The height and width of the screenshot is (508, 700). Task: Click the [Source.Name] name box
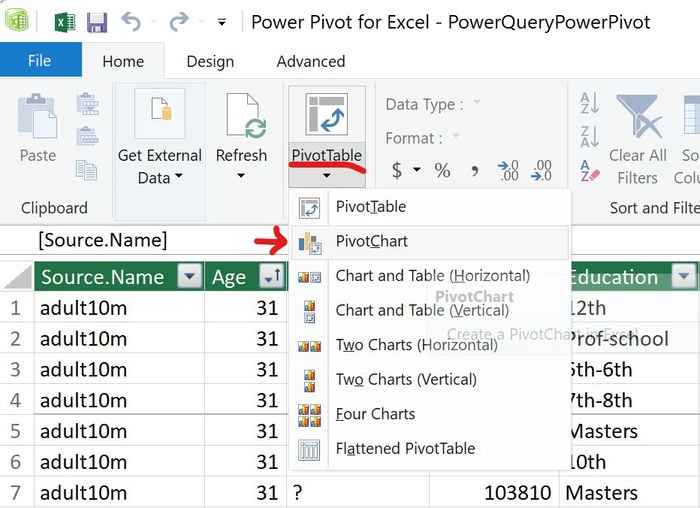click(x=103, y=240)
